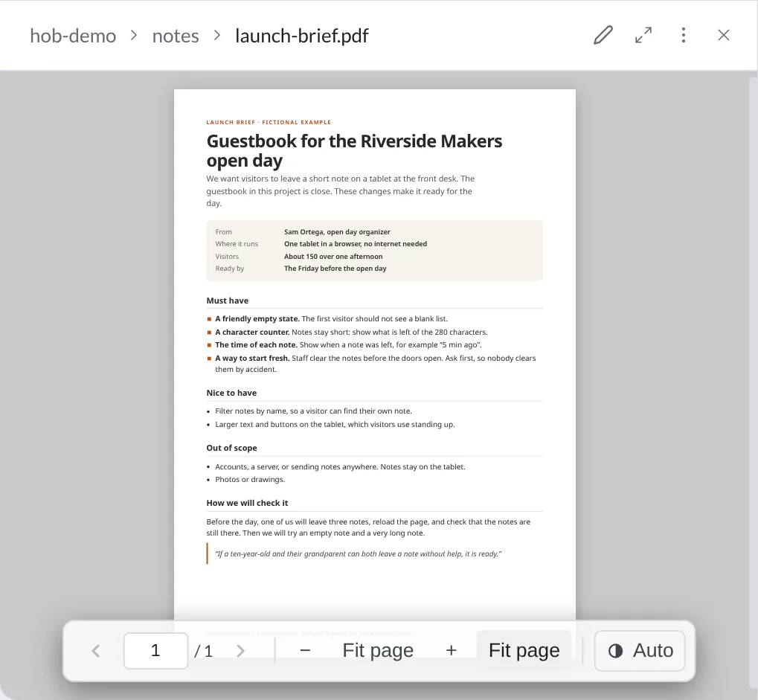Expand viewer to fullscreen with arrows icon
The image size is (758, 700).
coord(643,35)
